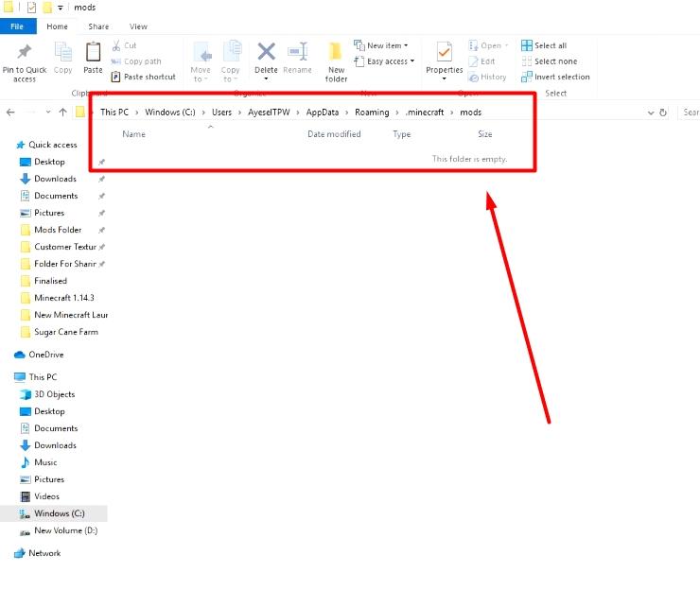
Task: Open the Delete options dropdown arrow
Action: tap(266, 79)
